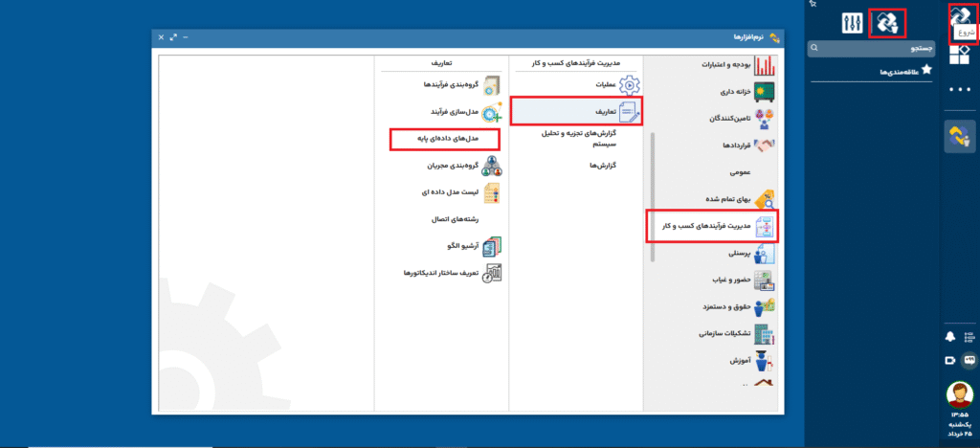Open مدل‌های داده‌ای پایه item
The height and width of the screenshot is (448, 980).
coord(447,140)
